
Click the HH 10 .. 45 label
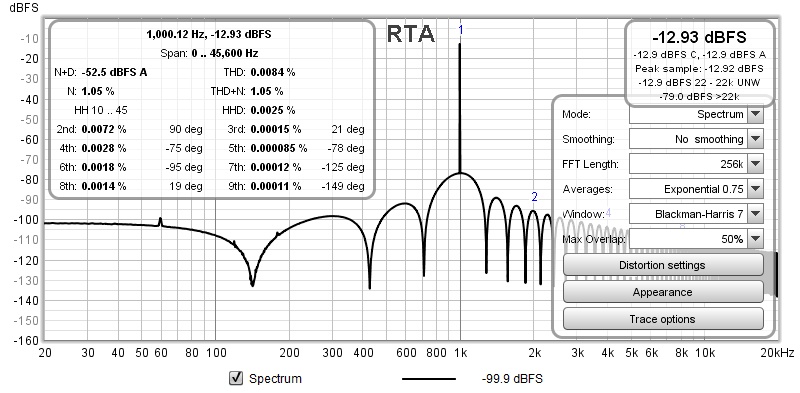click(x=101, y=110)
